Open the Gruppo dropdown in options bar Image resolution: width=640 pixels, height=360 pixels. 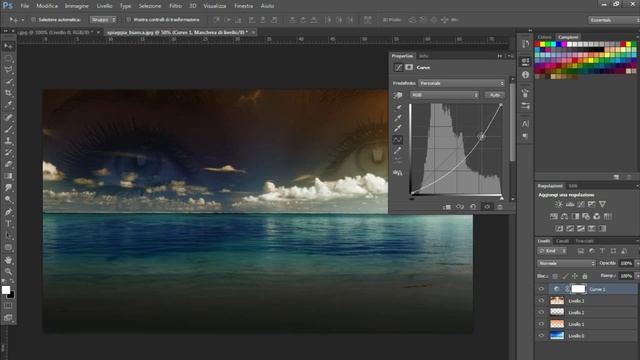pyautogui.click(x=103, y=20)
